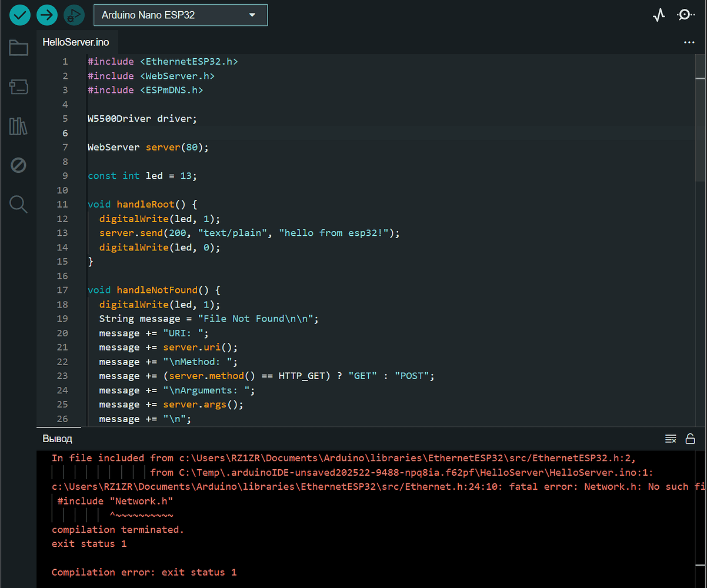The height and width of the screenshot is (588, 707).
Task: Click line number 17 in the gutter
Action: coord(62,290)
